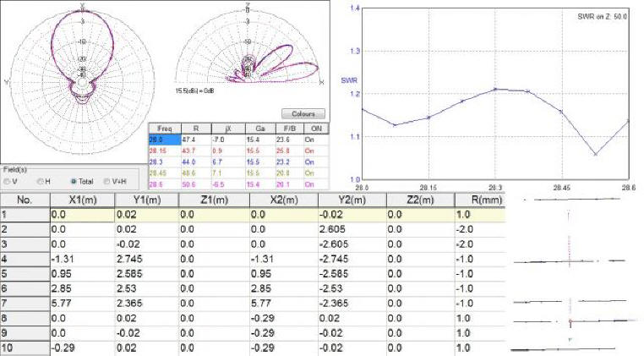Click jX value 6.7 in frequency table

228,162
